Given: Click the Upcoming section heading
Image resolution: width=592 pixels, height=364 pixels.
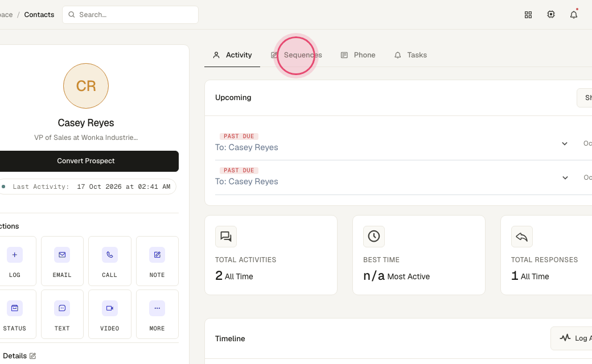Looking at the screenshot, I should pos(233,98).
